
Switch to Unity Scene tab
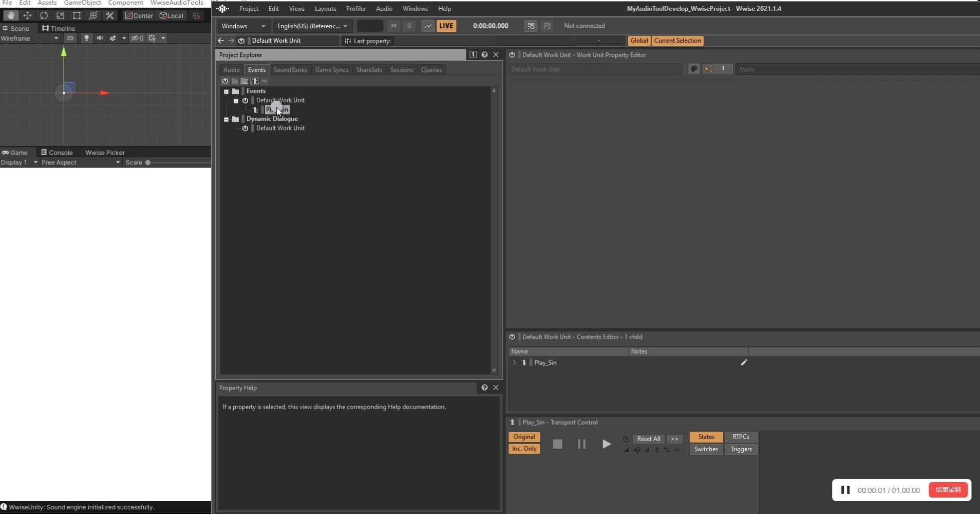tap(16, 28)
